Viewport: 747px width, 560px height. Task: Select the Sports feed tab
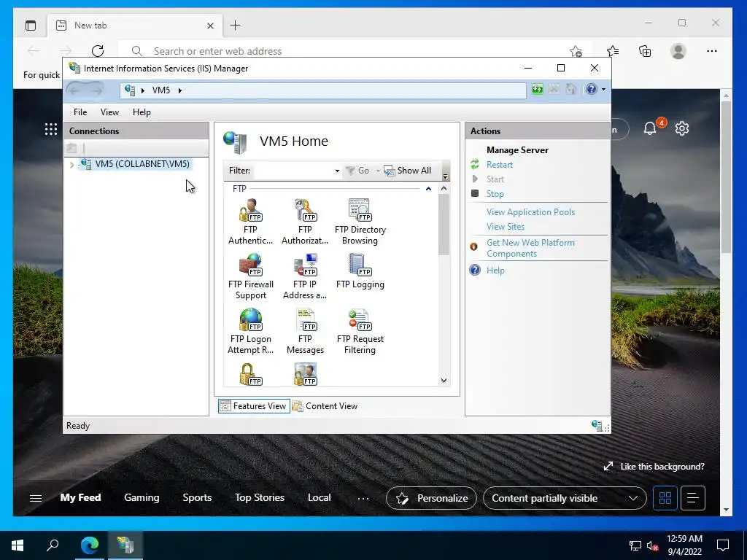point(197,497)
